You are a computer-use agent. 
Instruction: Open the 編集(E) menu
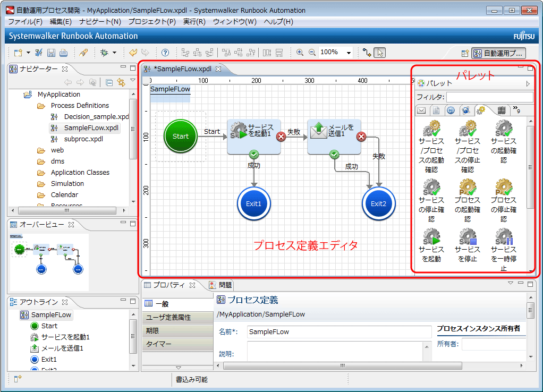(x=61, y=21)
